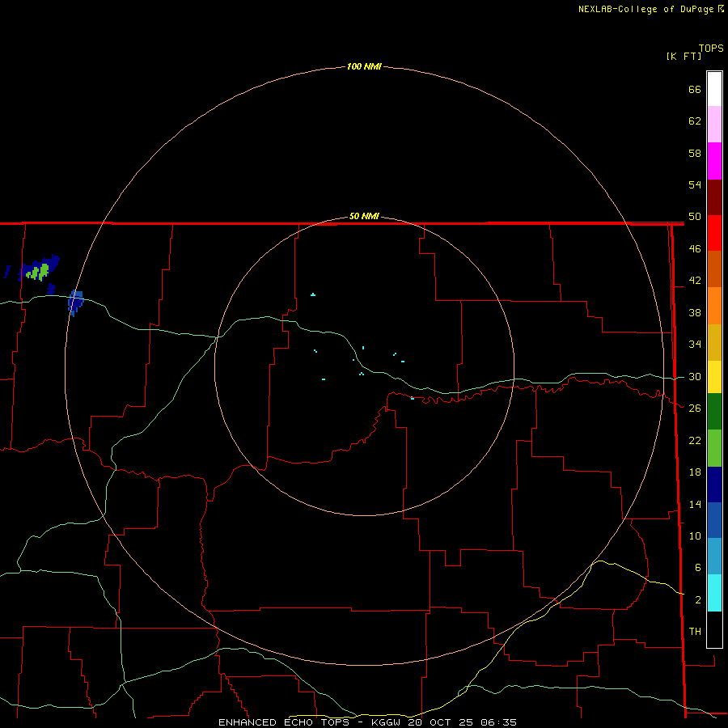Click the white swatch in the echo tops legend
Viewport: 728px width, 728px height.
(x=714, y=89)
